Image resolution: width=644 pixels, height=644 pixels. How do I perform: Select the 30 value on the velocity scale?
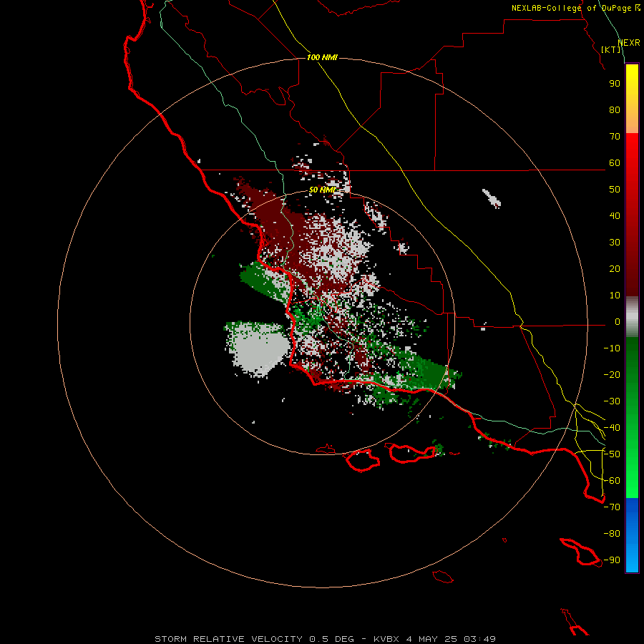click(x=615, y=243)
